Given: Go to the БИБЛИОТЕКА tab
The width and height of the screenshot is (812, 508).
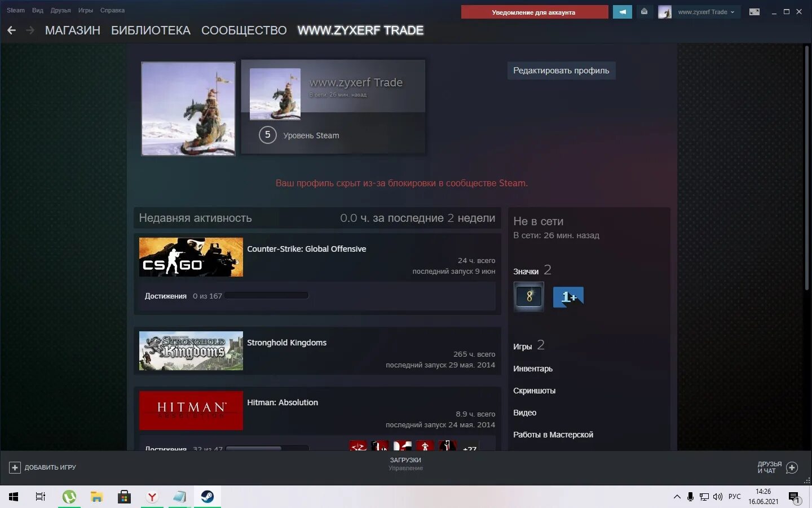Looking at the screenshot, I should [151, 30].
